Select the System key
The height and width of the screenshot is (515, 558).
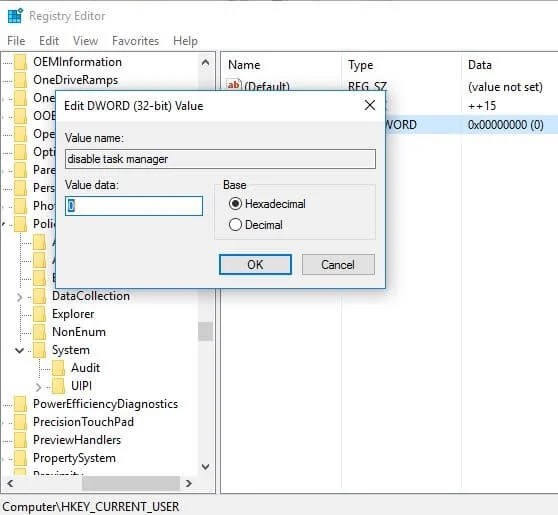point(71,350)
